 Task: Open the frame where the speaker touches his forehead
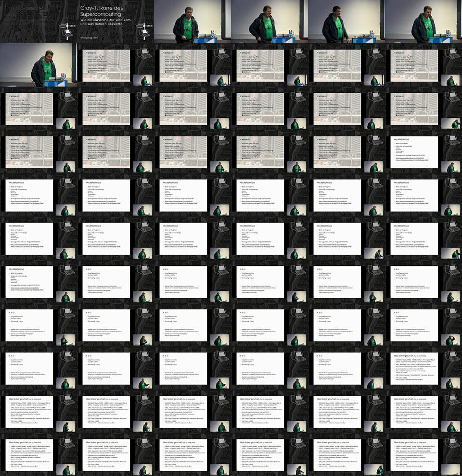pos(423,325)
